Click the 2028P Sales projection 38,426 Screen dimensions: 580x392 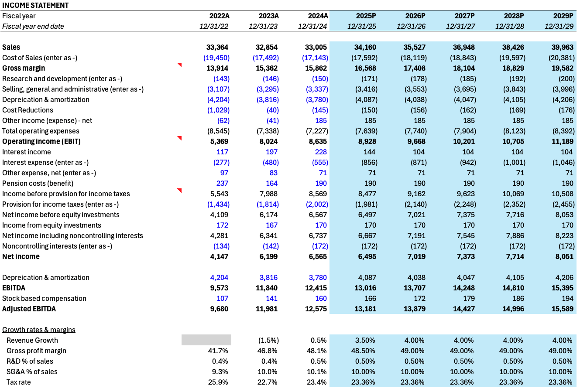[x=512, y=47]
